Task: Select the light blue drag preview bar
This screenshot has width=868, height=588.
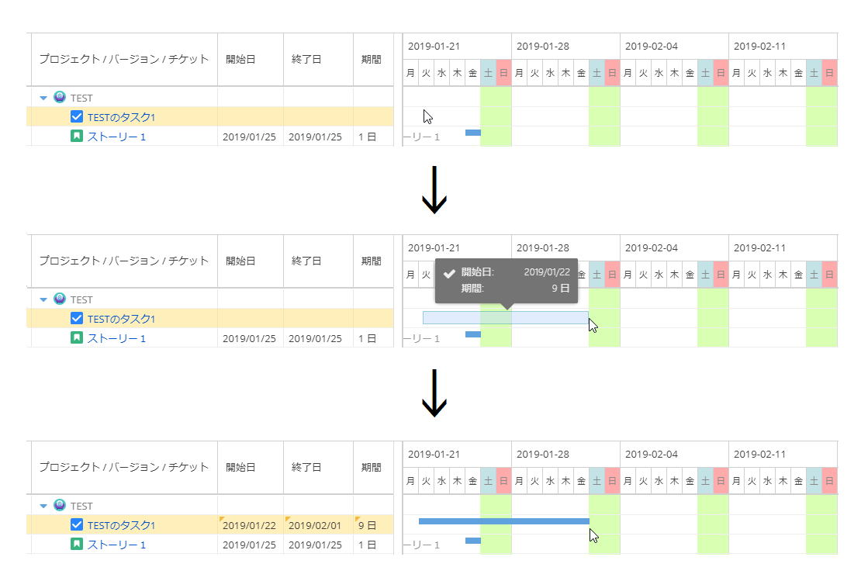Action: pos(506,318)
